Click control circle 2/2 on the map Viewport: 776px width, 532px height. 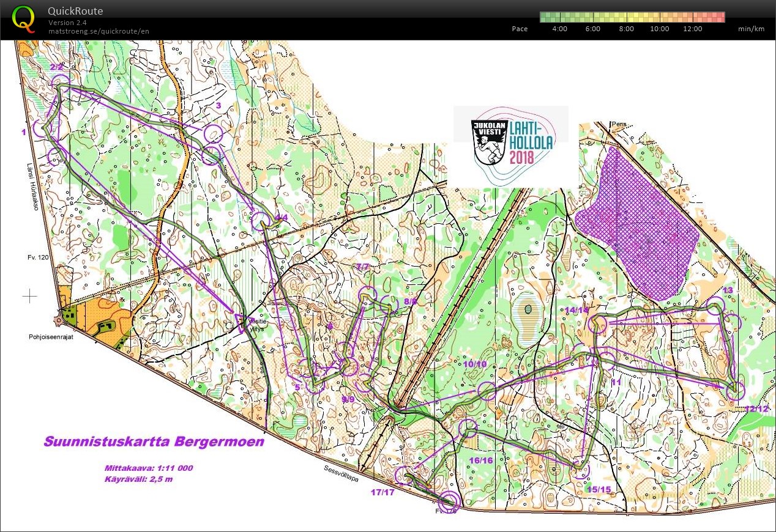point(59,84)
